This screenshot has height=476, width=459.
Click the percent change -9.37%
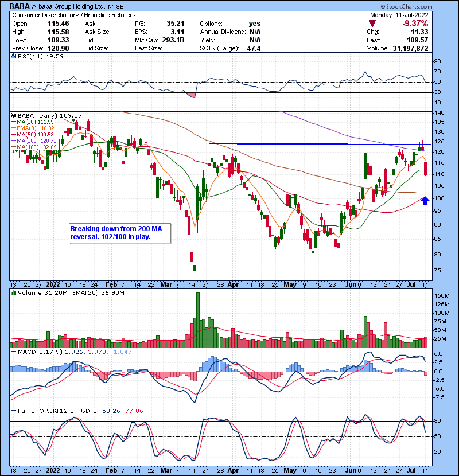click(x=415, y=24)
